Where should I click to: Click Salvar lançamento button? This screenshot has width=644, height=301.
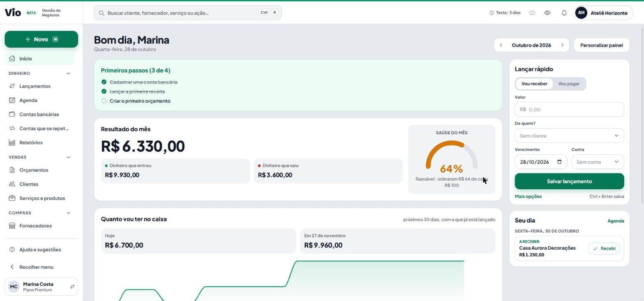pos(569,181)
